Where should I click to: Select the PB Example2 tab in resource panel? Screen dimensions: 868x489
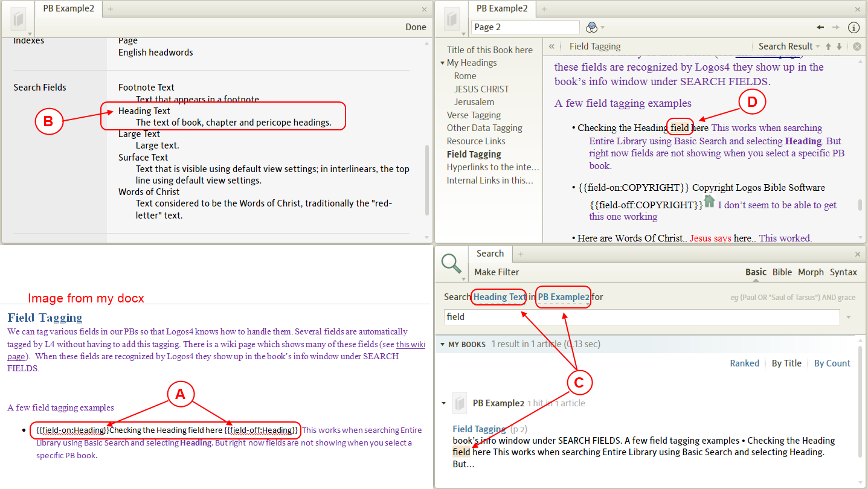click(502, 8)
